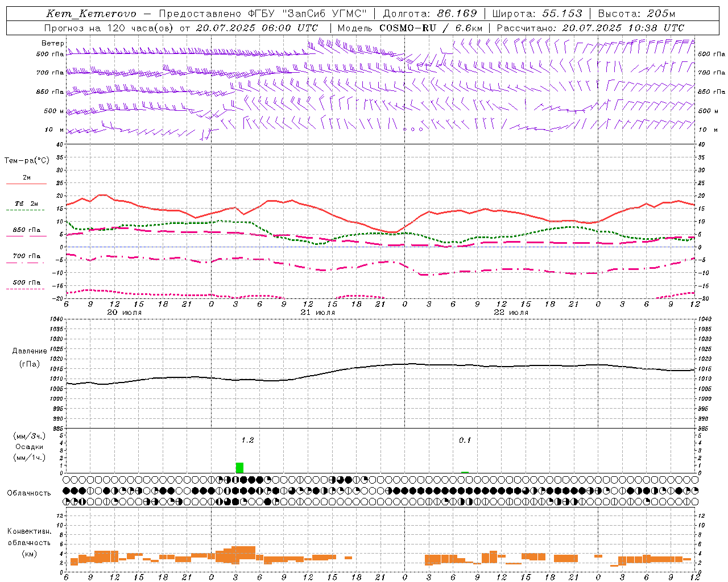Click the Осадки precipitation label
This screenshot has width=728, height=582.
point(30,447)
